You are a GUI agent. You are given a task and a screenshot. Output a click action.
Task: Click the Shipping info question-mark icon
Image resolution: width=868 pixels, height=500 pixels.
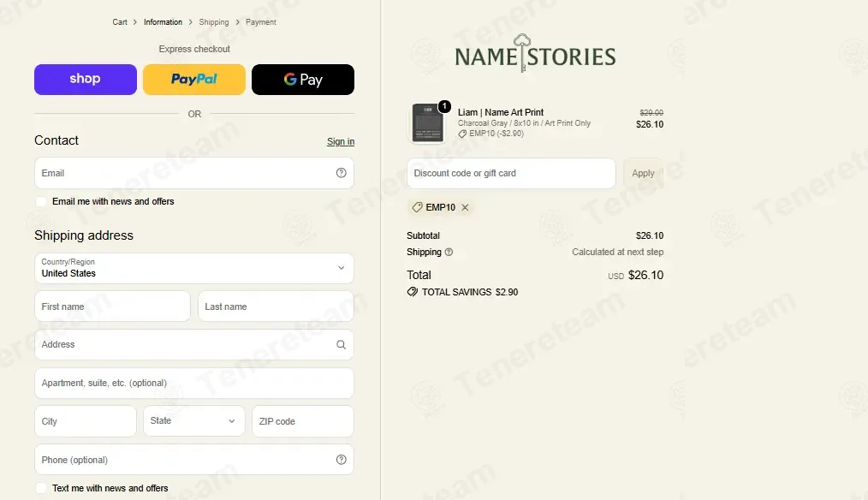point(449,252)
